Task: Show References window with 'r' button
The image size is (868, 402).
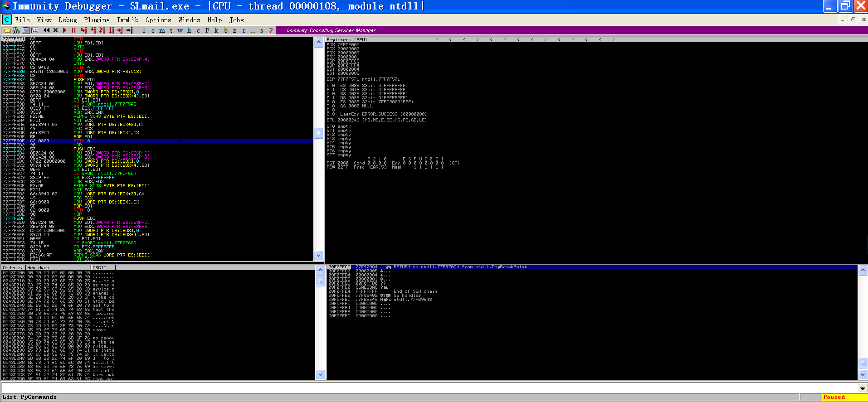Action: click(x=244, y=30)
